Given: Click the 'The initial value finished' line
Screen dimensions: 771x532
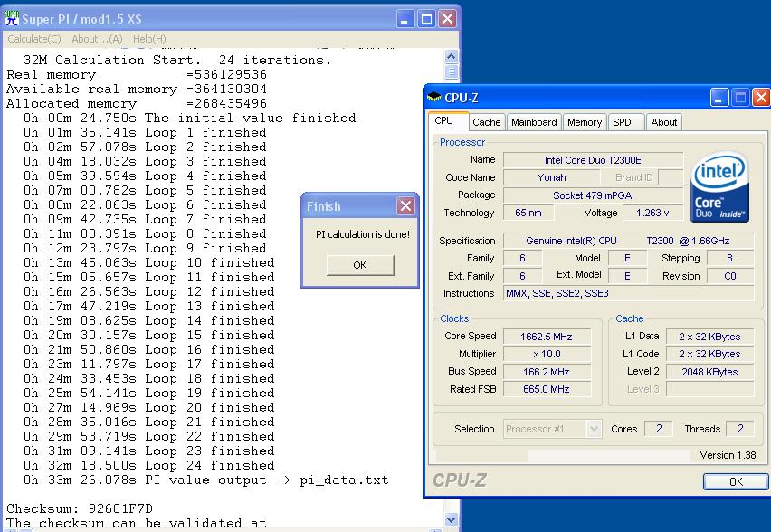Looking at the screenshot, I should click(x=190, y=118).
